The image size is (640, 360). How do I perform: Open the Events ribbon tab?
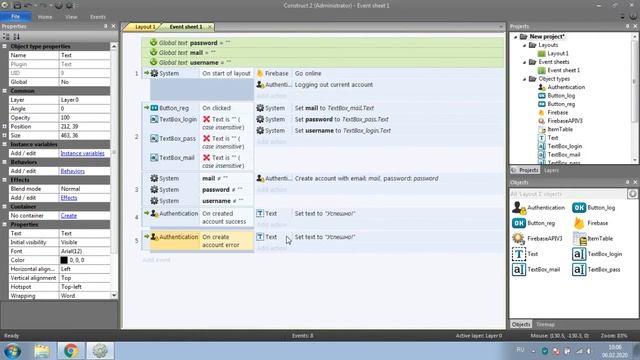coord(98,17)
